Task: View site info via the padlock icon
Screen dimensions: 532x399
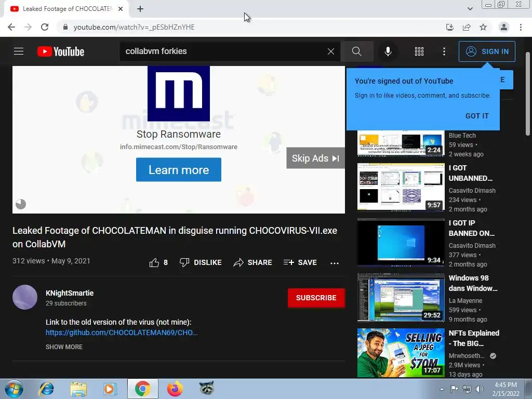Action: point(65,27)
